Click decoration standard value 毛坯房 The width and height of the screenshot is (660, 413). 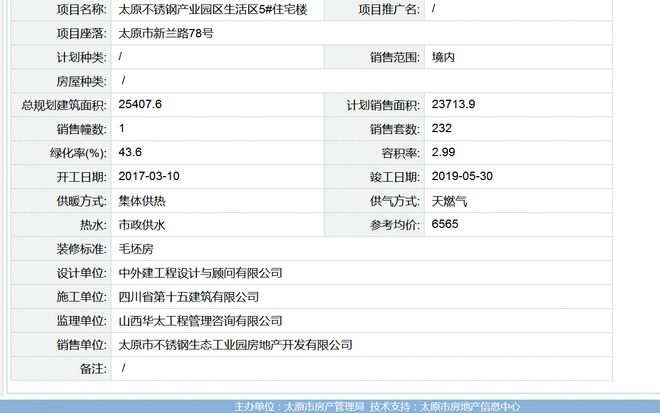(136, 249)
